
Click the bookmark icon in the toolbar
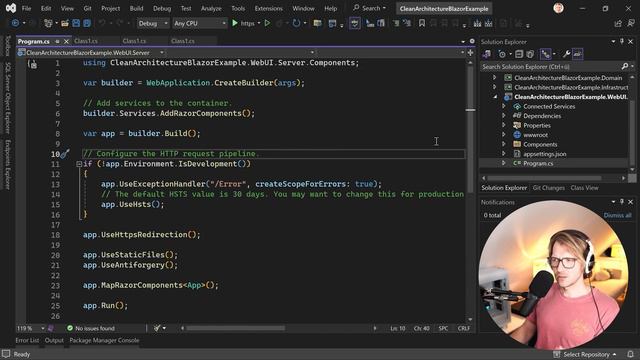pyautogui.click(x=422, y=23)
